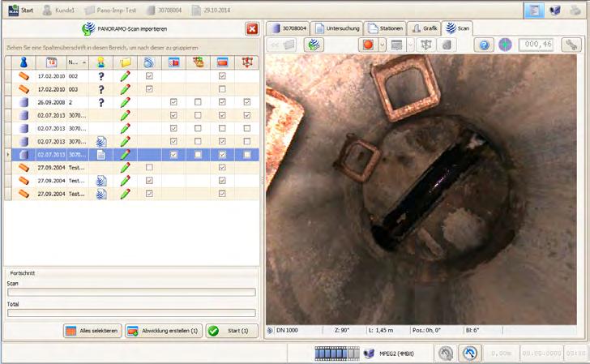Screen dimensions: 590x364
Task: Click the green pencil in row 002
Action: (126, 76)
